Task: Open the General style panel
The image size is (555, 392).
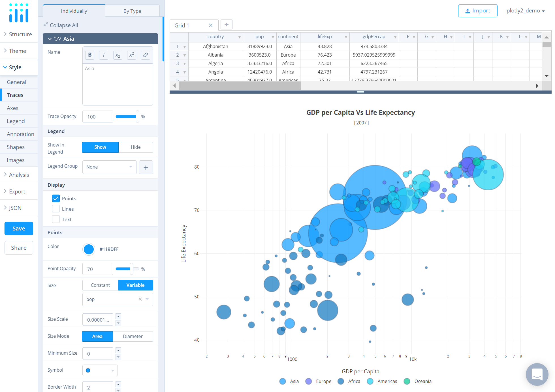Action: click(x=19, y=82)
